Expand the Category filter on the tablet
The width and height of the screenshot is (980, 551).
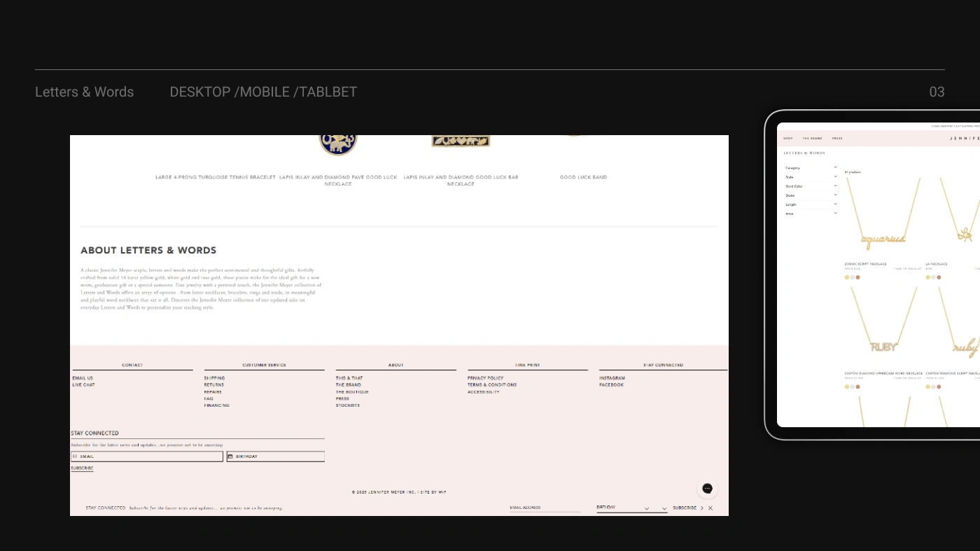(811, 168)
